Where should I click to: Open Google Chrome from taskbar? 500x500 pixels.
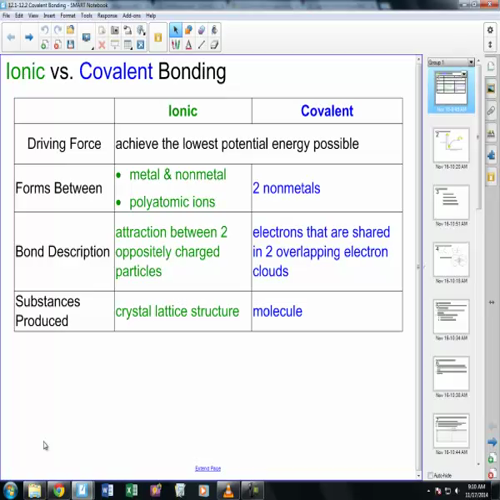(x=59, y=490)
